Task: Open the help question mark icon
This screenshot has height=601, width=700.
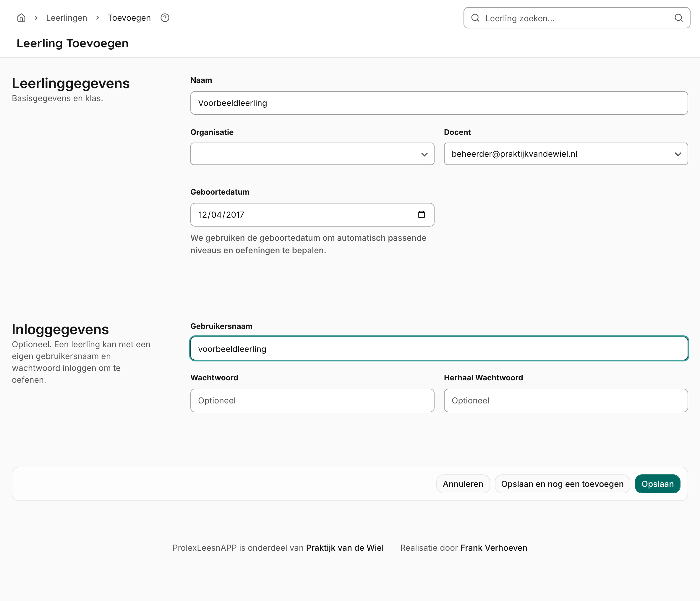Action: [x=165, y=17]
